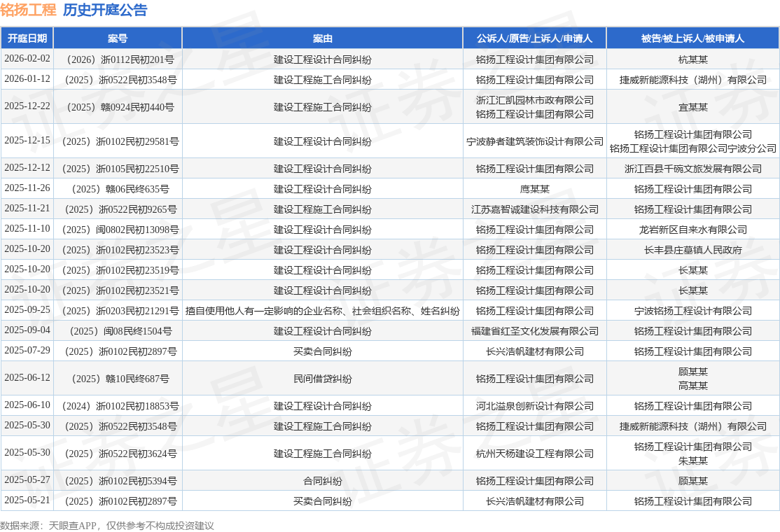Select the date 2025-07-29
Viewport: 780px width, 532px height.
point(27,351)
